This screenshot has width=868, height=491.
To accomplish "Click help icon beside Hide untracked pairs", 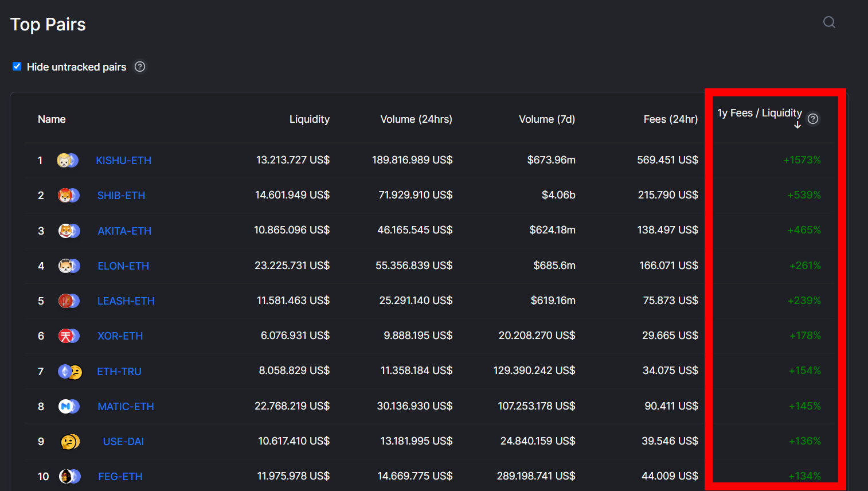I will [x=140, y=67].
